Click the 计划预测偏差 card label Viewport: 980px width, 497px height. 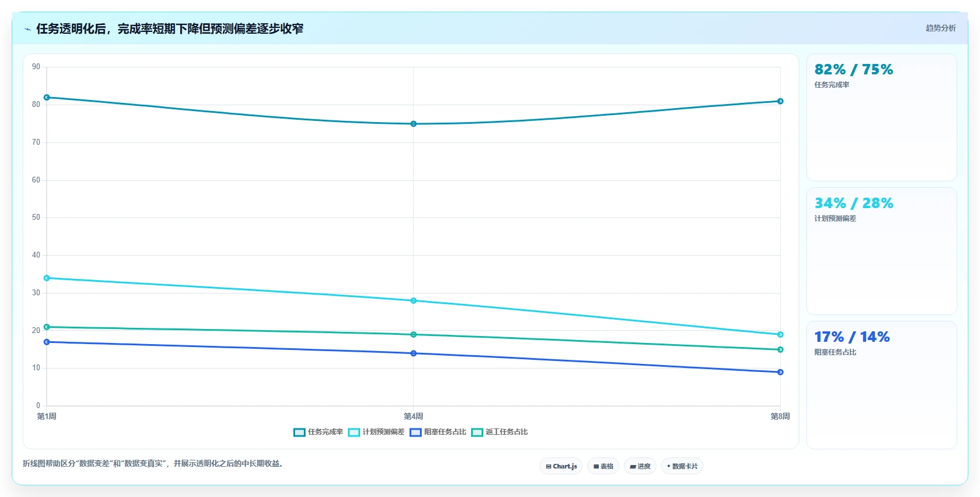(x=835, y=219)
